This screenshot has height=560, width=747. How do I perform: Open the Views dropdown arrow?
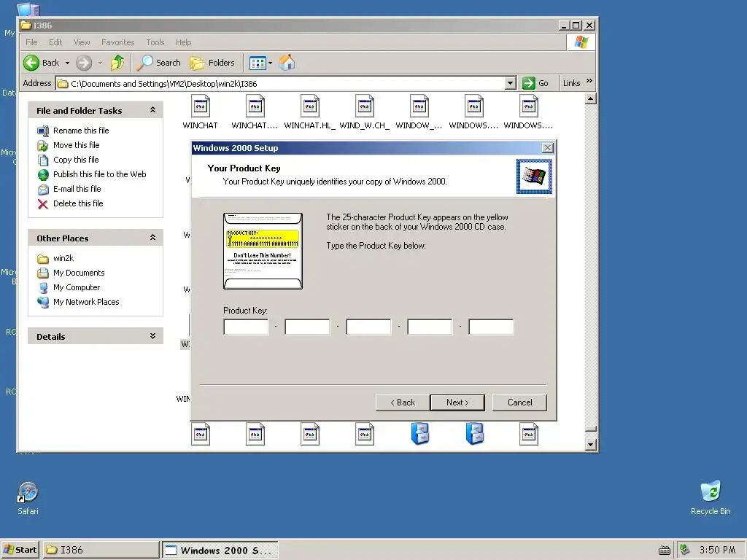tap(270, 63)
